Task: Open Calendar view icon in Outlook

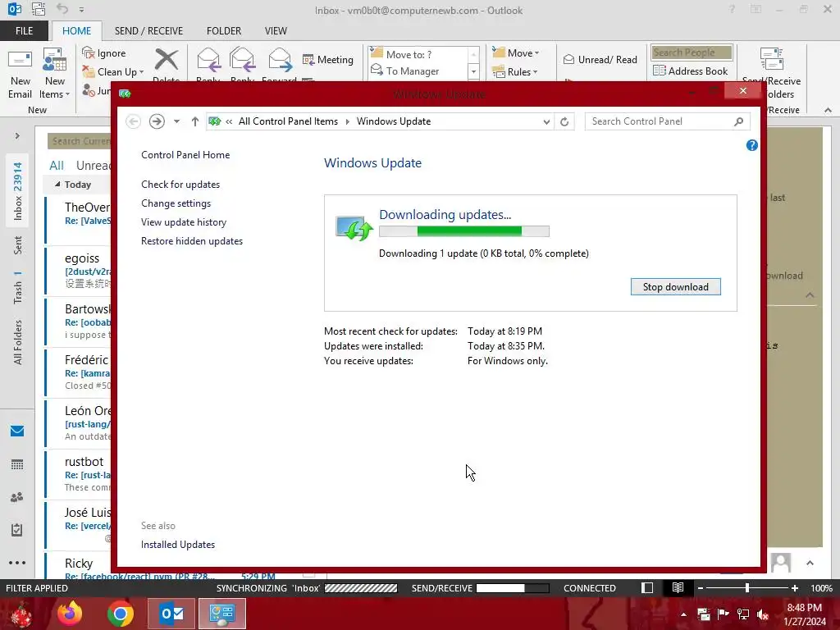Action: 17,464
